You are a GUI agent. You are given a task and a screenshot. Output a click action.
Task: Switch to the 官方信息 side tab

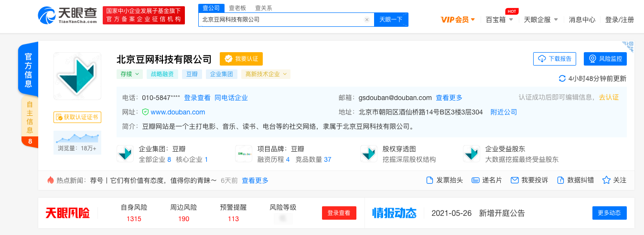(x=28, y=70)
